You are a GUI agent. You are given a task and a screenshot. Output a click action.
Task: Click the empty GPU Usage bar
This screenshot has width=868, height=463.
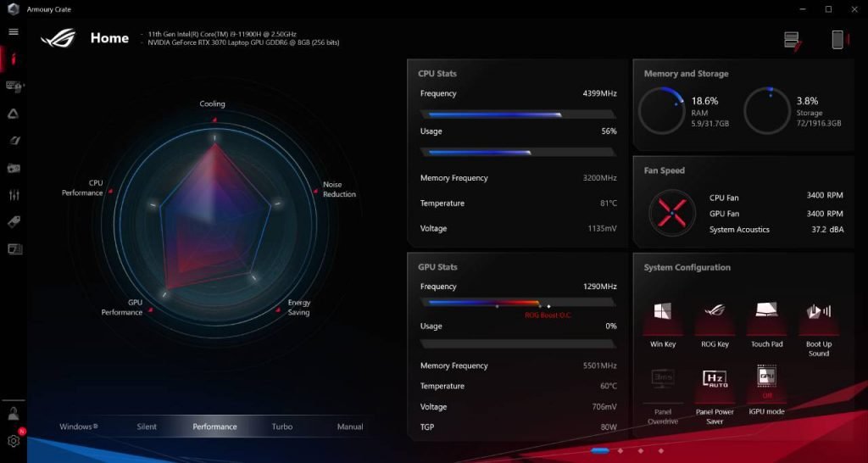(x=518, y=344)
